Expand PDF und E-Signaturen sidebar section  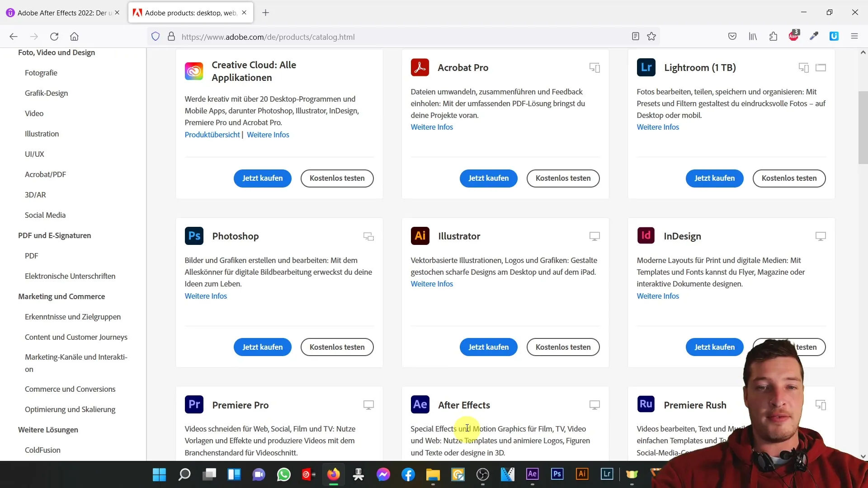pos(55,235)
